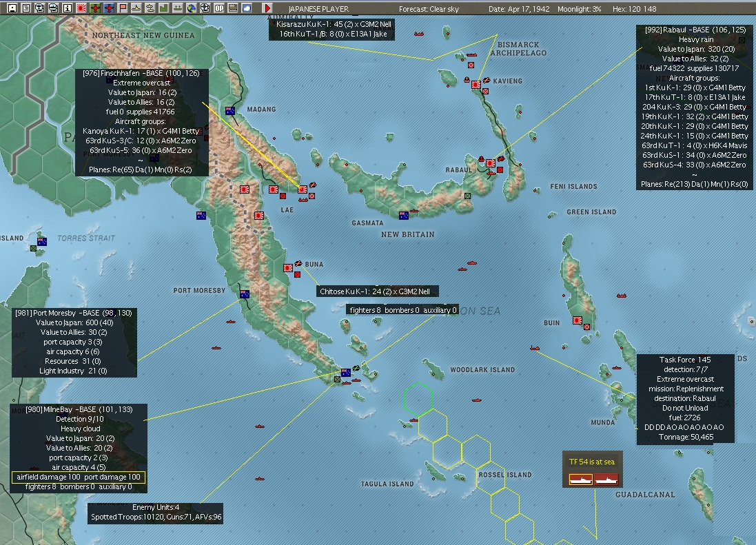Click the info 'i' toolbar icon

pyautogui.click(x=68, y=8)
